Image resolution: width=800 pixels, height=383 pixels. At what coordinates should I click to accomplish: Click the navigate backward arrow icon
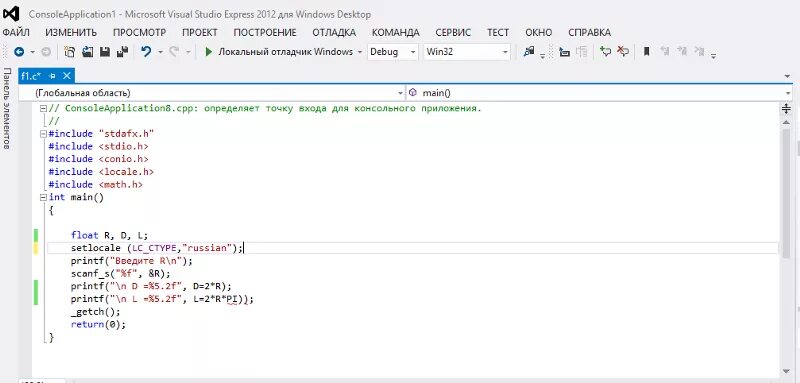click(x=19, y=52)
